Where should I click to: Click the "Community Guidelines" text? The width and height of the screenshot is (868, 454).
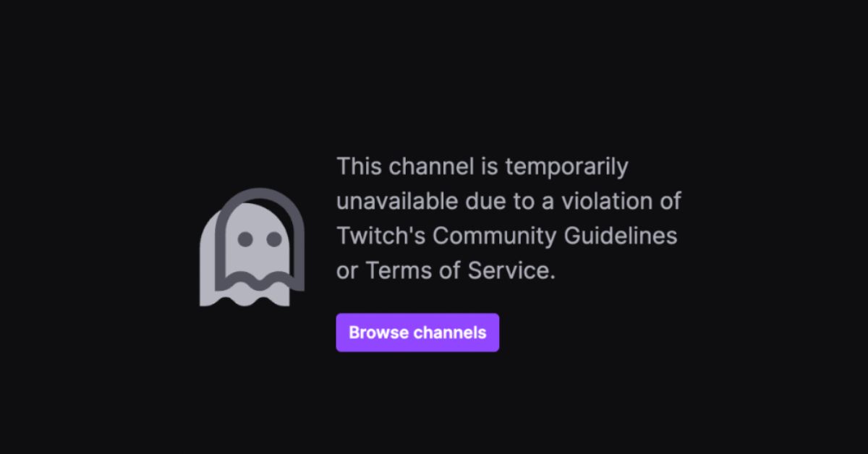pos(555,236)
